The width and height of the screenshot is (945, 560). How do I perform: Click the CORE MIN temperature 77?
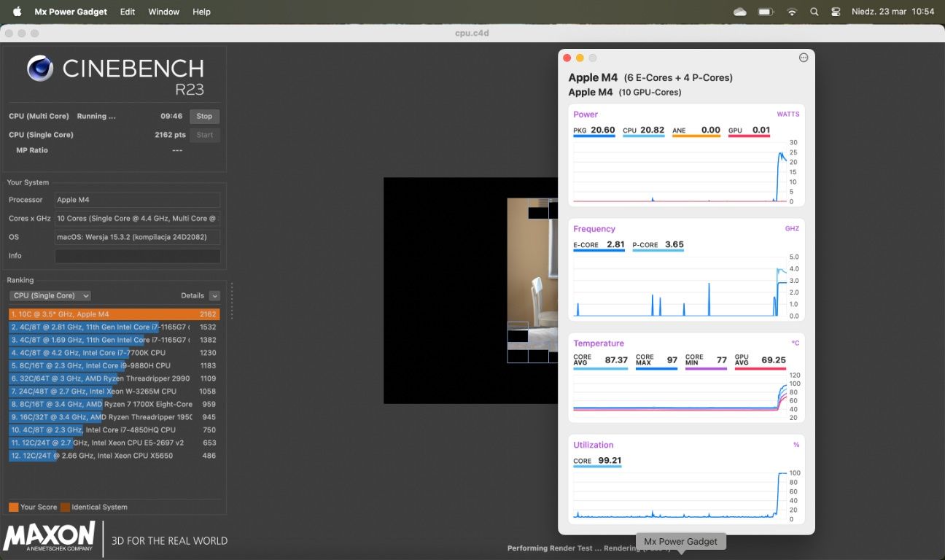[722, 360]
